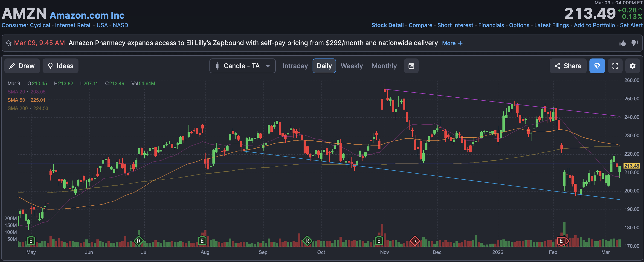Click the Share button
The image size is (644, 262).
(568, 66)
